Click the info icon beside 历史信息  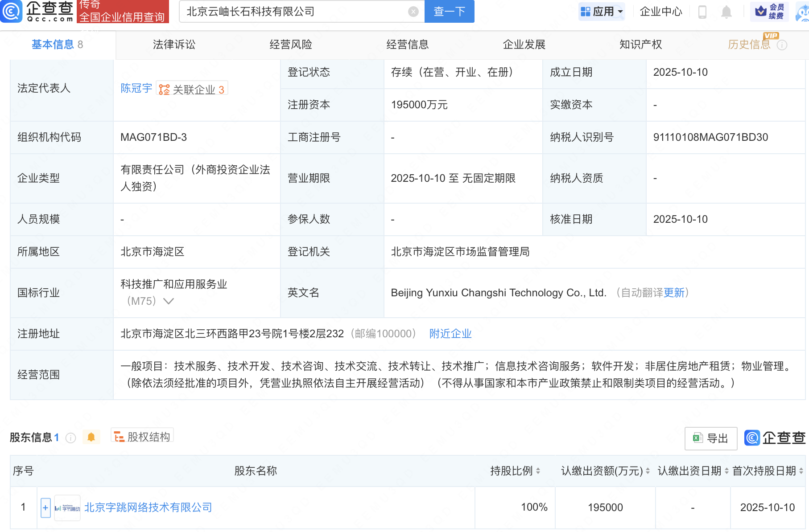pos(782,45)
